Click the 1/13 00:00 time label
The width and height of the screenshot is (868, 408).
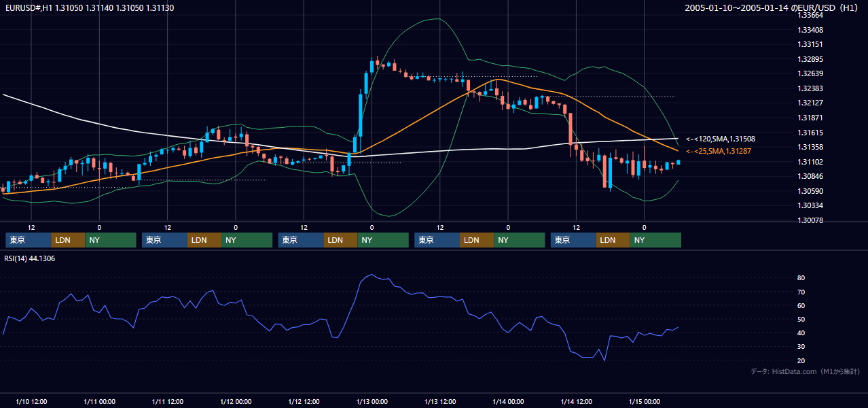pyautogui.click(x=372, y=402)
